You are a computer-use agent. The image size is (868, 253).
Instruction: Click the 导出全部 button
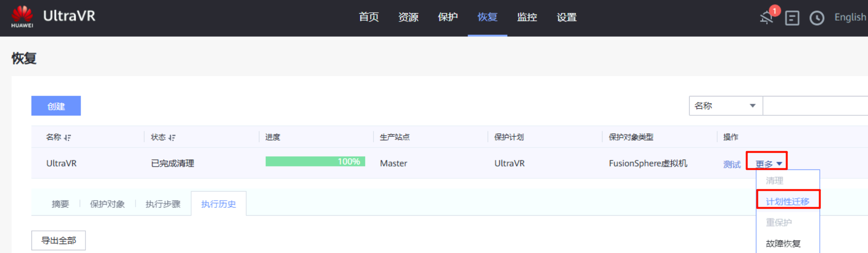58,241
